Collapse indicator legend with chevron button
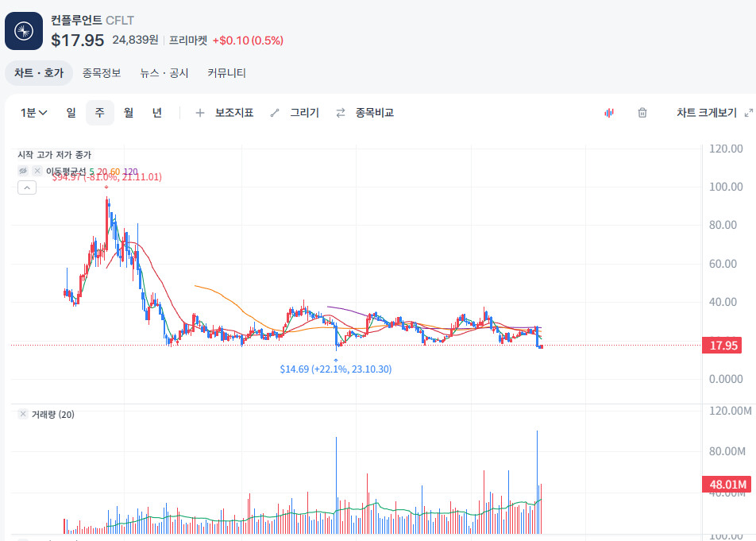The image size is (756, 541). 27,187
